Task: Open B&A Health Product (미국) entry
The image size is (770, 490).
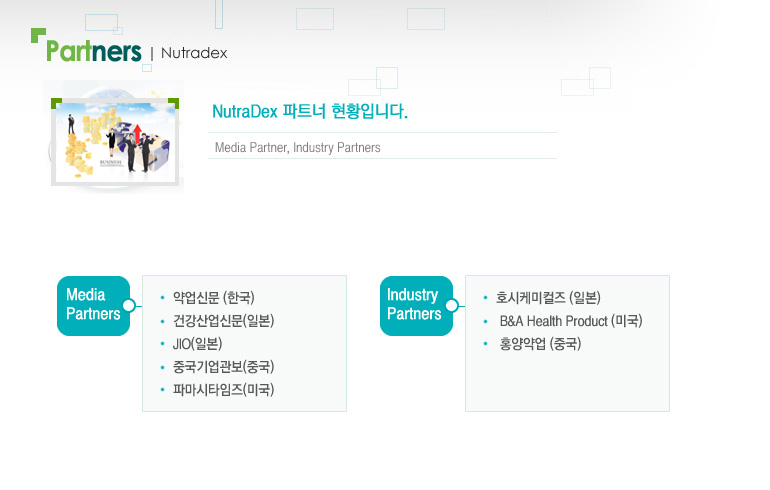Action: (x=571, y=321)
